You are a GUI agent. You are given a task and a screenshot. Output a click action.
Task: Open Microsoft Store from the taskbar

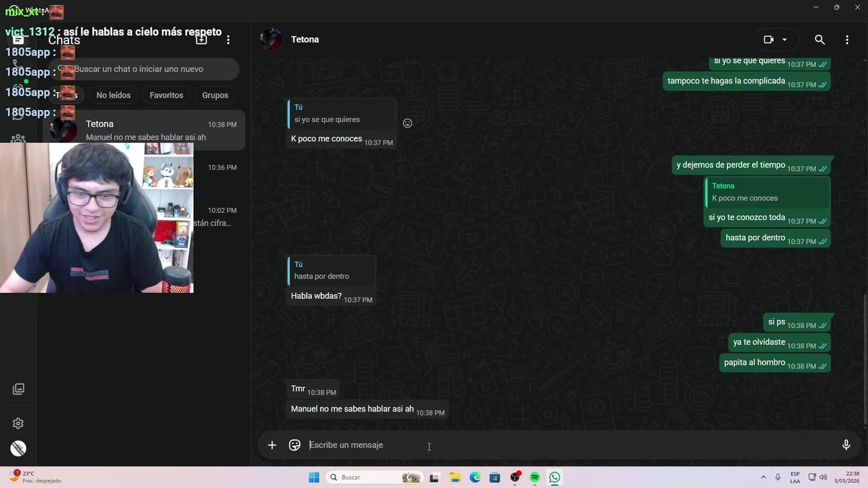[495, 478]
